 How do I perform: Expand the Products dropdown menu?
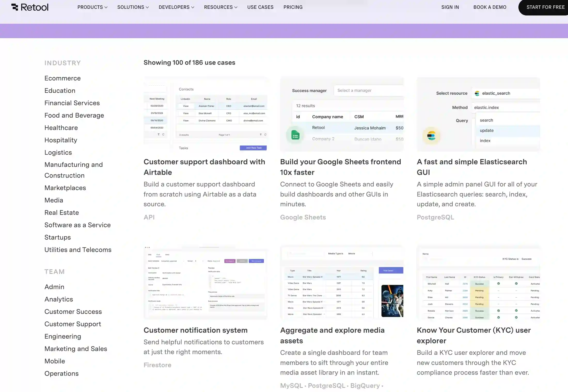pos(92,7)
